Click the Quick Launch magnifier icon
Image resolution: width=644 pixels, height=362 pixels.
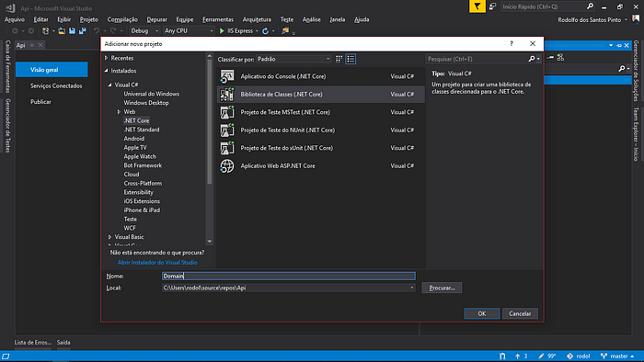[x=591, y=6]
